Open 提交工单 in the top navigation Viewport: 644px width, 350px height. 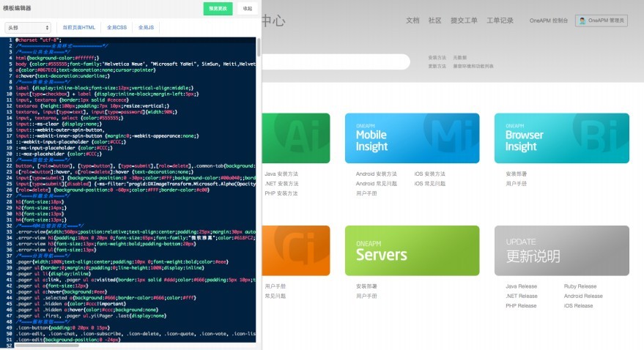tap(464, 21)
